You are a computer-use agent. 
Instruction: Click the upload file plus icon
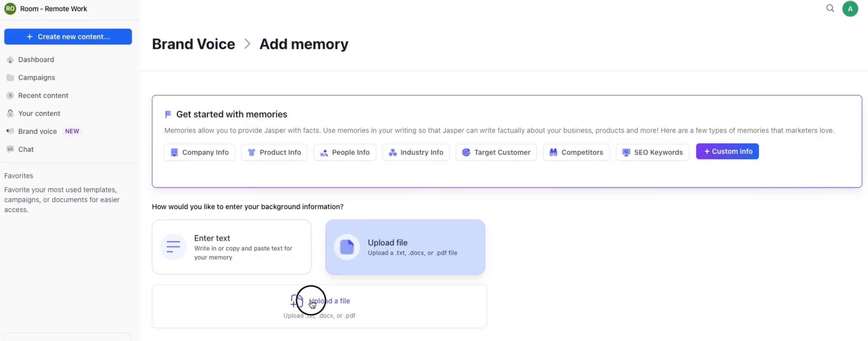coord(296,301)
